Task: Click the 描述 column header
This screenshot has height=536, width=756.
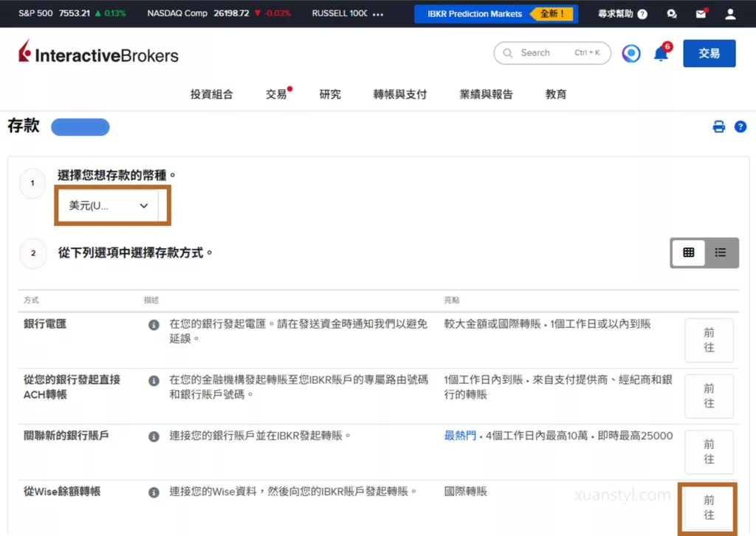Action: click(151, 300)
